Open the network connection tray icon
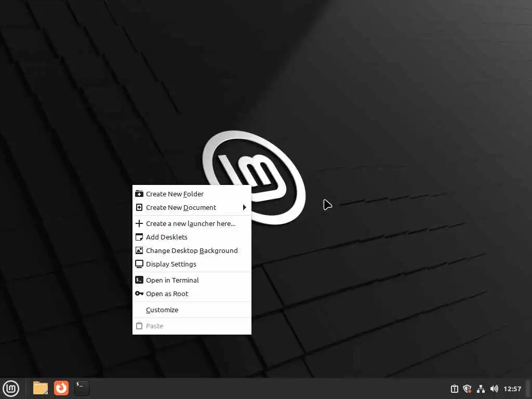 481,389
